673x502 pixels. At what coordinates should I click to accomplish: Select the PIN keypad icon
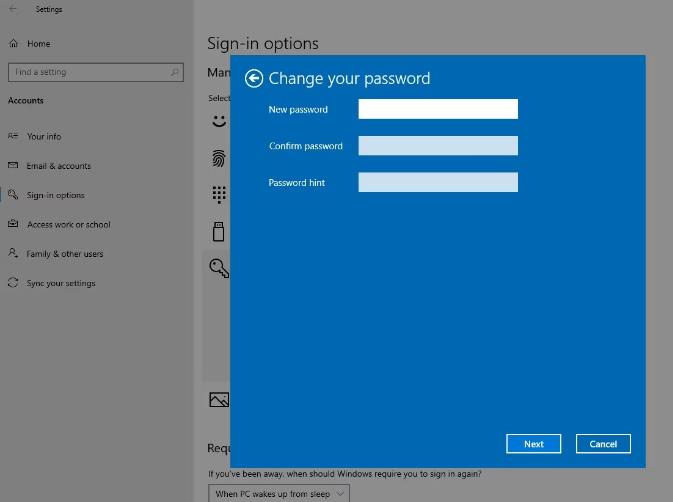[x=219, y=194]
